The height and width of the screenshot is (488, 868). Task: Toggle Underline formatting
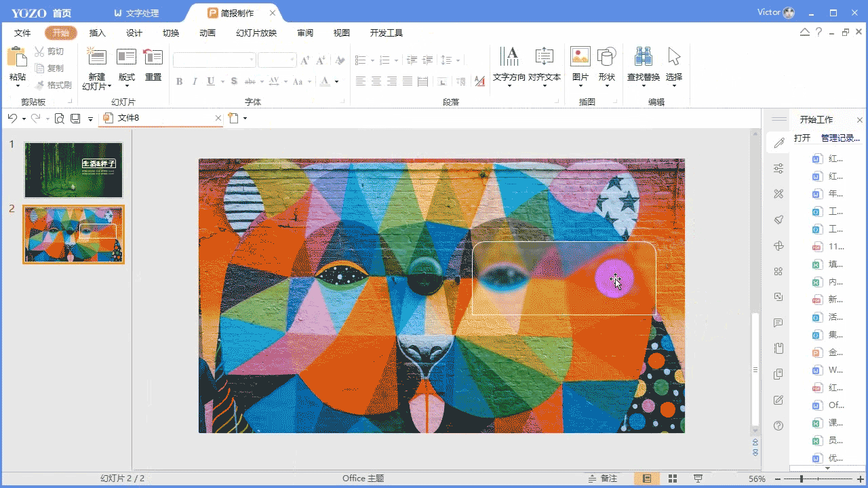211,81
